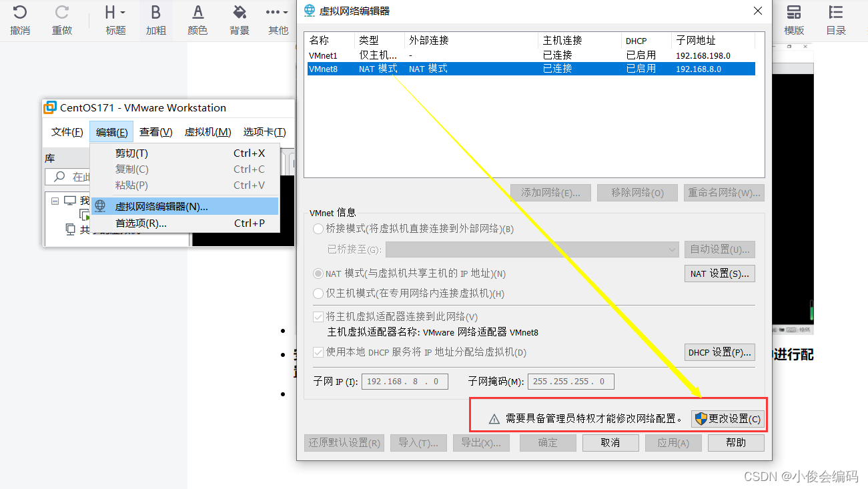
Task: Open the 编辑(E) menu
Action: coord(111,132)
